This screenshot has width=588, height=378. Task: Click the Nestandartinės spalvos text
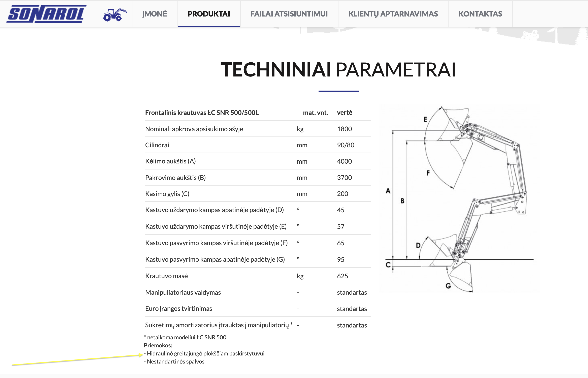pyautogui.click(x=175, y=361)
